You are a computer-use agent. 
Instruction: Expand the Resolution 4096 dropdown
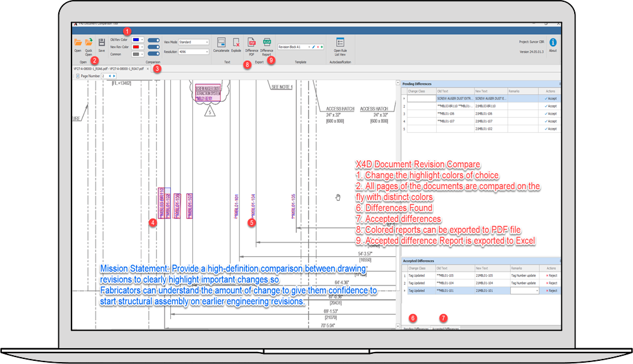tap(207, 52)
